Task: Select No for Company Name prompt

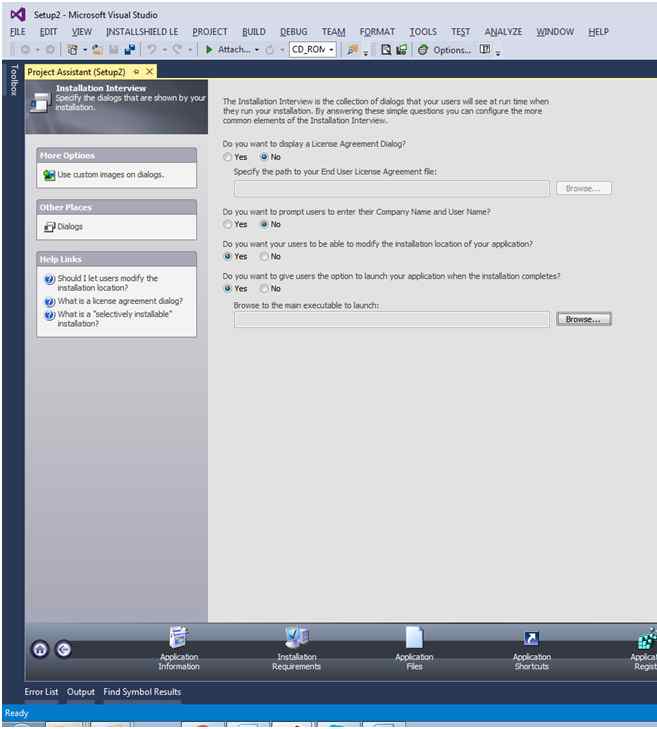Action: pos(264,225)
